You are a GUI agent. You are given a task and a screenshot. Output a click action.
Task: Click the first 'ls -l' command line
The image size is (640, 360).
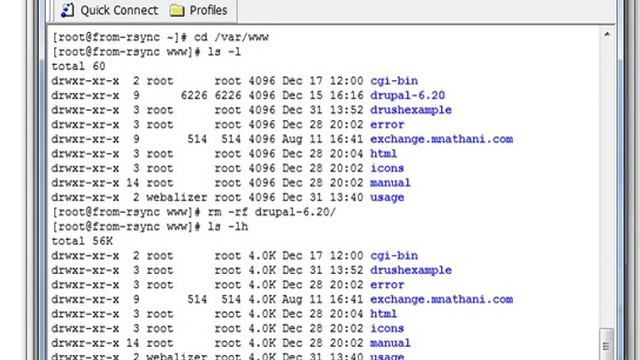(x=147, y=52)
